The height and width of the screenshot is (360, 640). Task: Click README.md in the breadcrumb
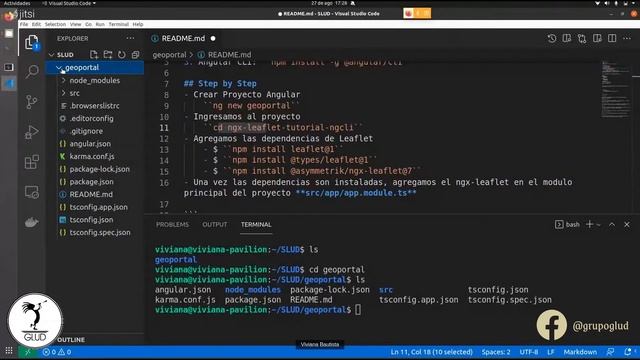pyautogui.click(x=229, y=55)
